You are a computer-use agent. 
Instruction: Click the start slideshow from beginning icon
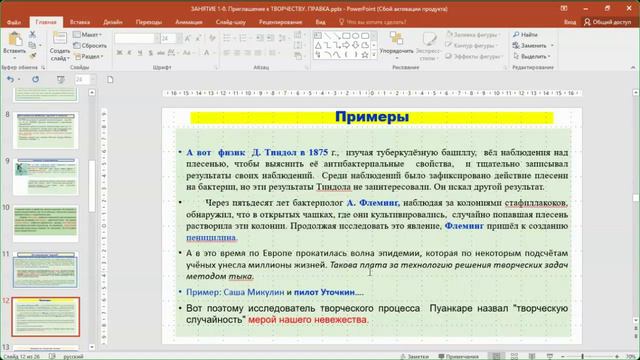click(60, 80)
